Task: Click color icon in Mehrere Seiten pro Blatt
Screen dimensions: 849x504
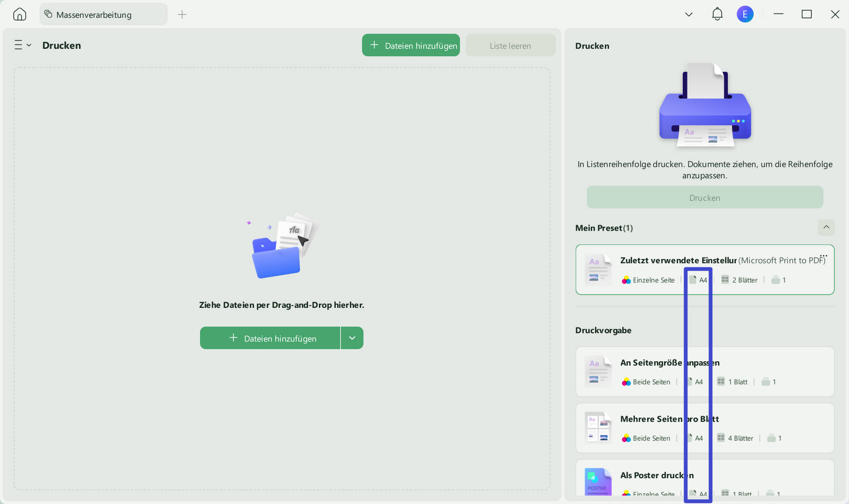Action: point(626,438)
